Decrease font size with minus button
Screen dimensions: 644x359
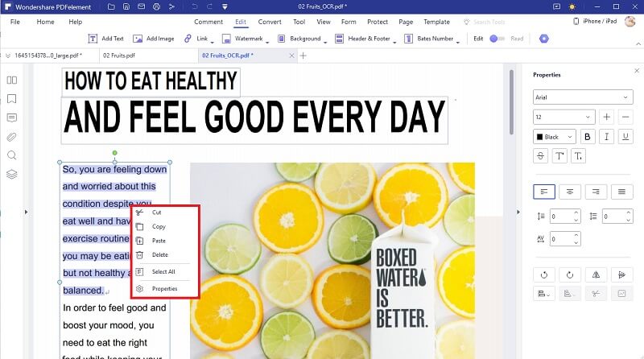[x=625, y=117]
